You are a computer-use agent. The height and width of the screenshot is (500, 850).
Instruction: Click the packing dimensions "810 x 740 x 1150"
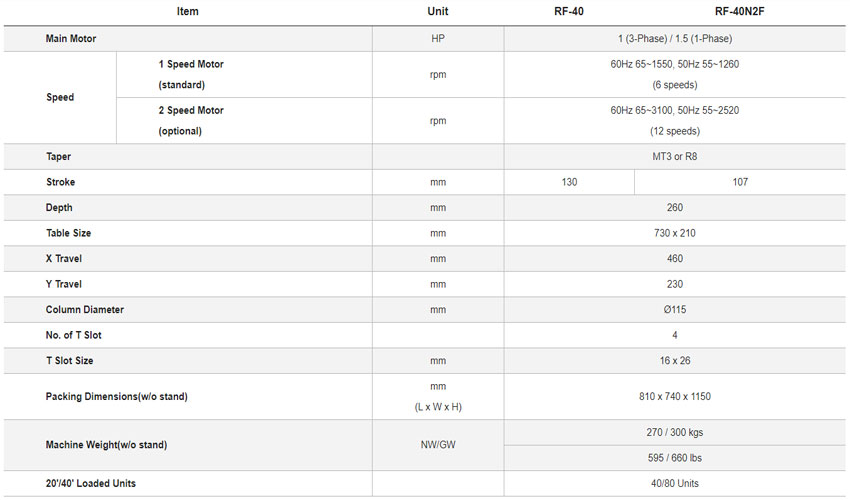(x=674, y=397)
